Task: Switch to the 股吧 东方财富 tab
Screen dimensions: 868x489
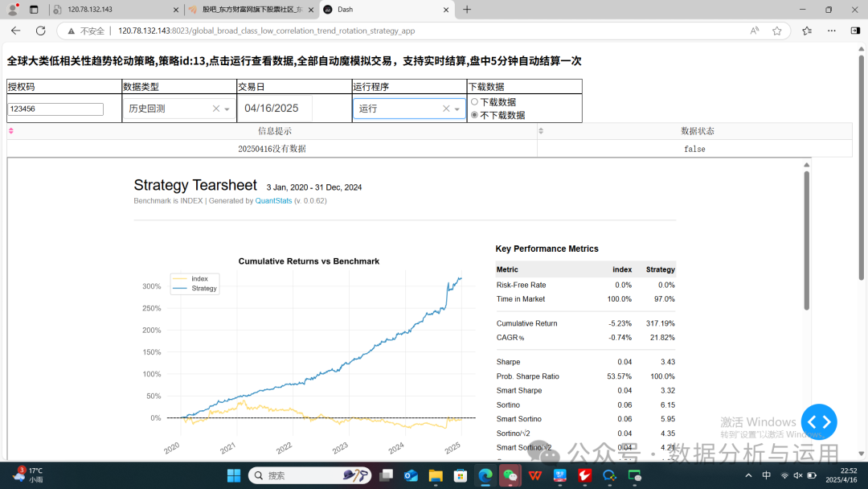Action: 252,10
